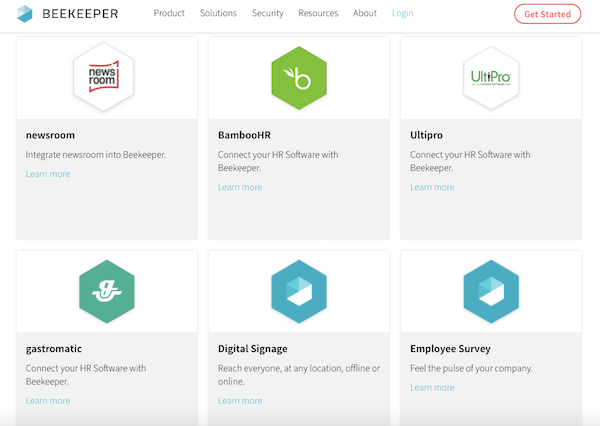This screenshot has width=600, height=426.
Task: Click the Digital Signage hexagon icon
Action: pos(299,292)
